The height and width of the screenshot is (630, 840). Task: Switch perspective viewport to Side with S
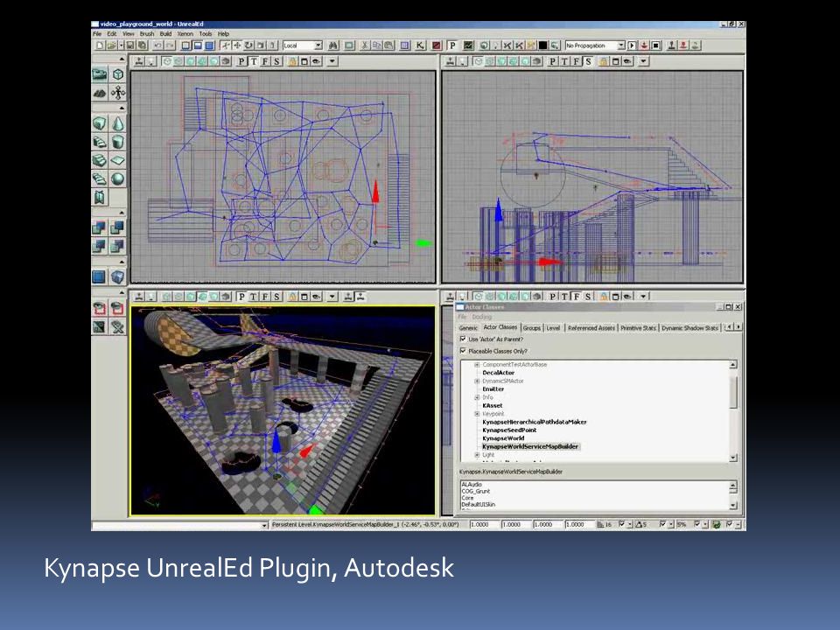[277, 297]
